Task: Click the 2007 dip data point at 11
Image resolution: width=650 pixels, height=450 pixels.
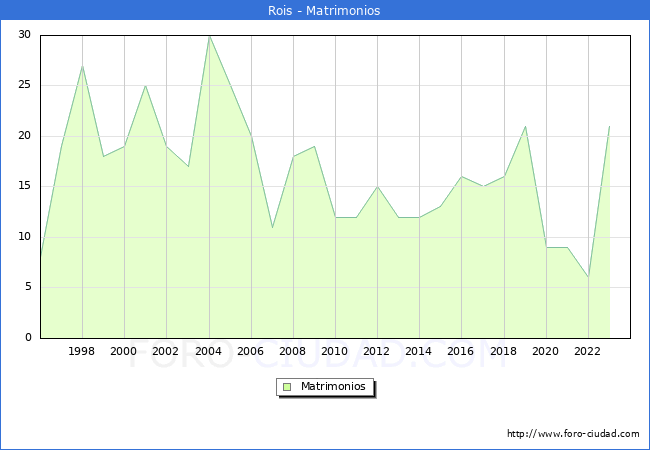Action: 272,227
